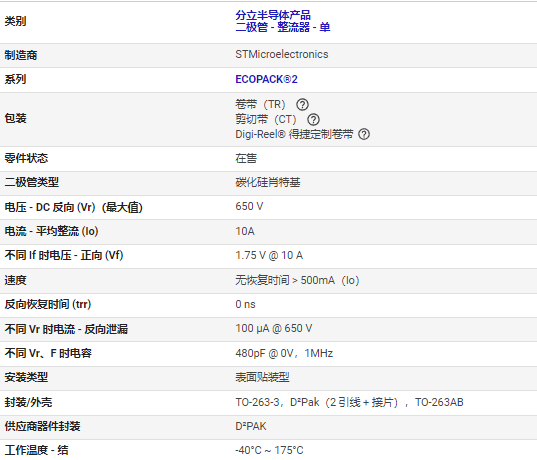The height and width of the screenshot is (460, 537).
Task: Click the 表面贴装型 mounting type value
Action: (x=262, y=377)
